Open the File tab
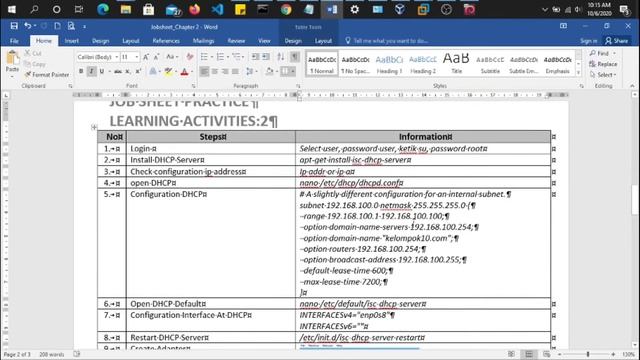 [x=14, y=41]
